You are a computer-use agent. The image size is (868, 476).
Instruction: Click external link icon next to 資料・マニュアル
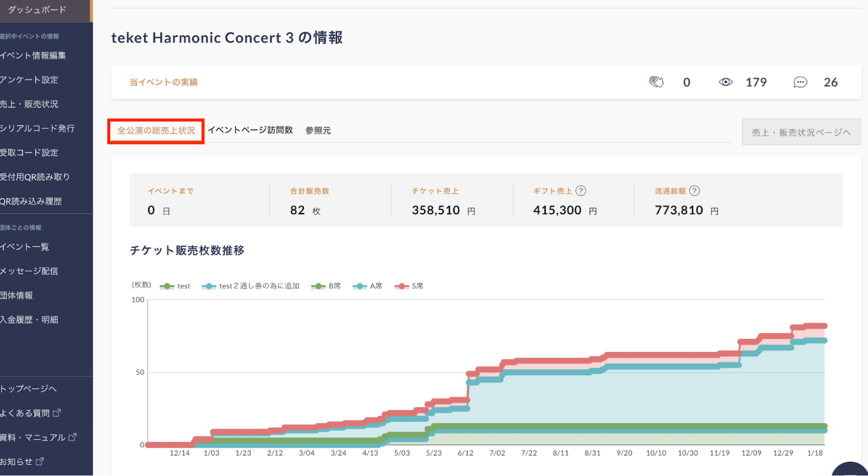[x=73, y=437]
